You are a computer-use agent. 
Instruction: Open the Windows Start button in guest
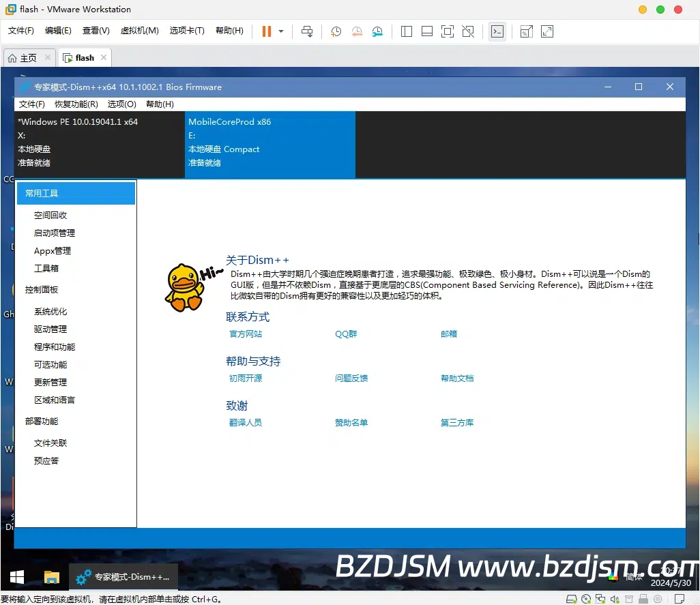[17, 577]
